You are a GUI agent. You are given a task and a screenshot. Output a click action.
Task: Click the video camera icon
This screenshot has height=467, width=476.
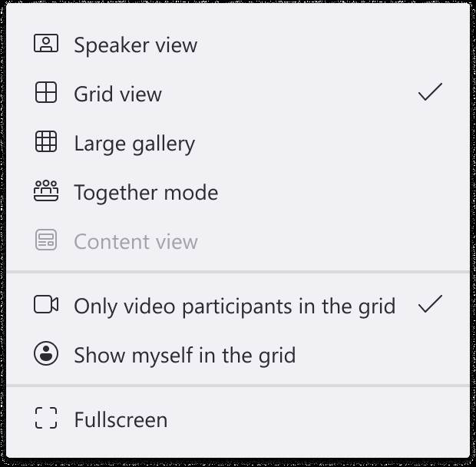46,306
